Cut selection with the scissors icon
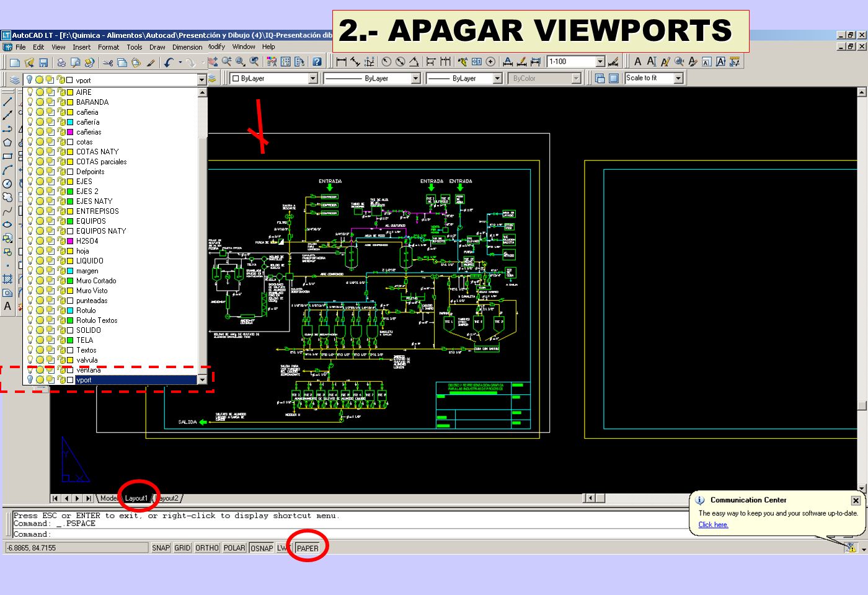This screenshot has height=595, width=868. (108, 62)
